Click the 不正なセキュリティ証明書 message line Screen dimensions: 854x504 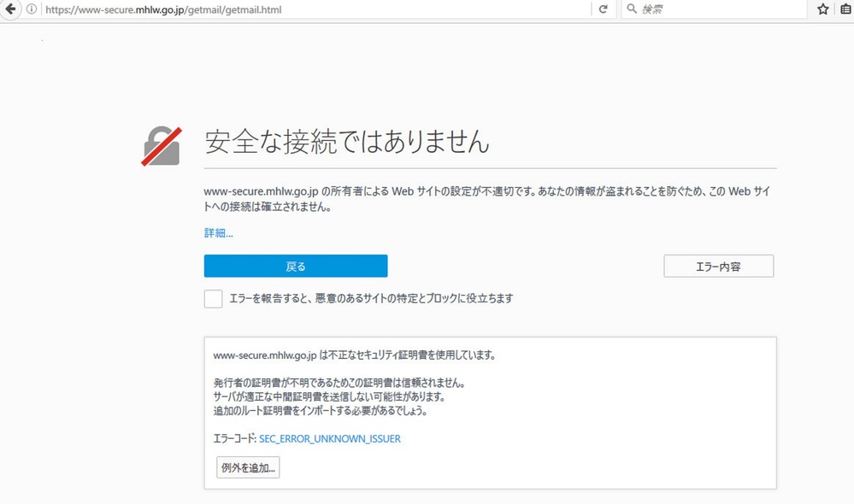tap(354, 355)
